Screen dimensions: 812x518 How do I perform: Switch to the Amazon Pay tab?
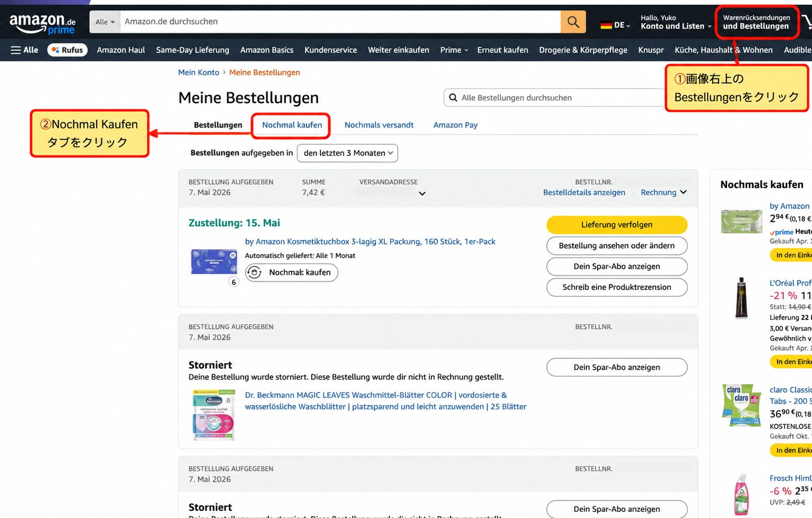click(455, 125)
